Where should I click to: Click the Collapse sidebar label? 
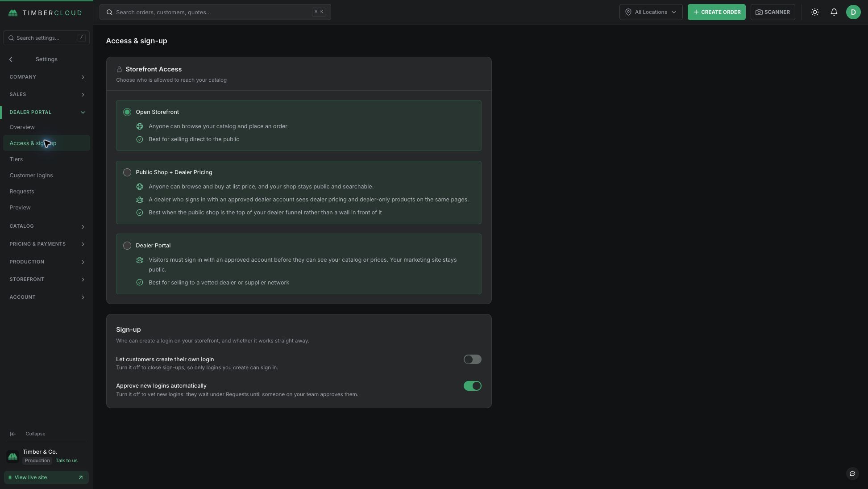(x=35, y=434)
